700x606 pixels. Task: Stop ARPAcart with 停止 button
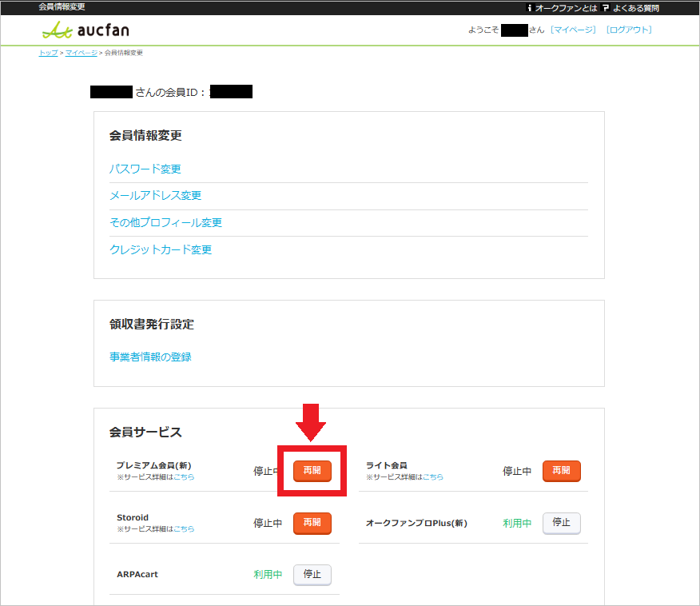312,575
